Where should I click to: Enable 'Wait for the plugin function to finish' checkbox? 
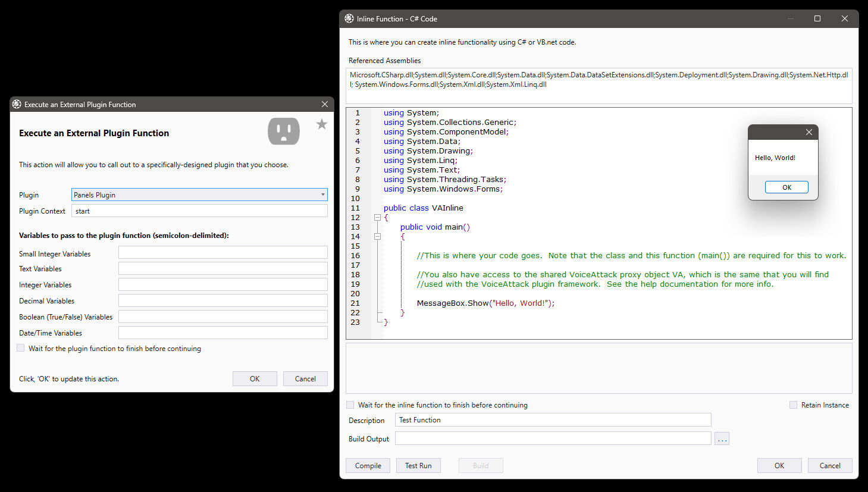[x=20, y=347]
